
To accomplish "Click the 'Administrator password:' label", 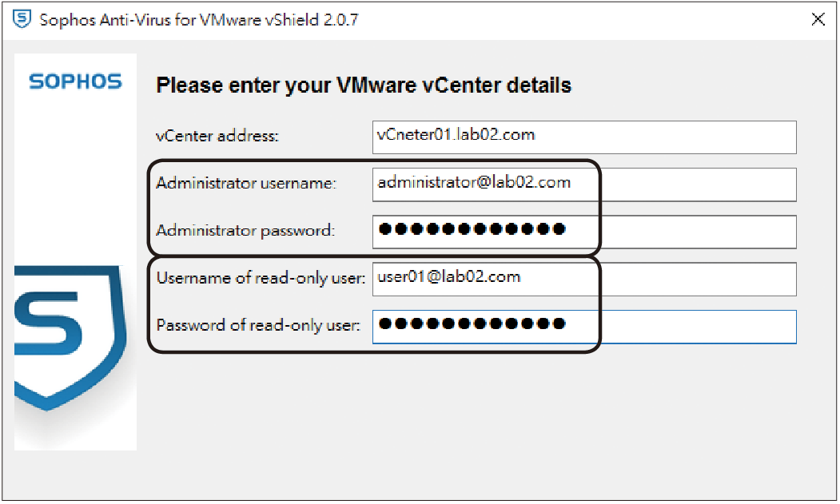I will pyautogui.click(x=245, y=230).
